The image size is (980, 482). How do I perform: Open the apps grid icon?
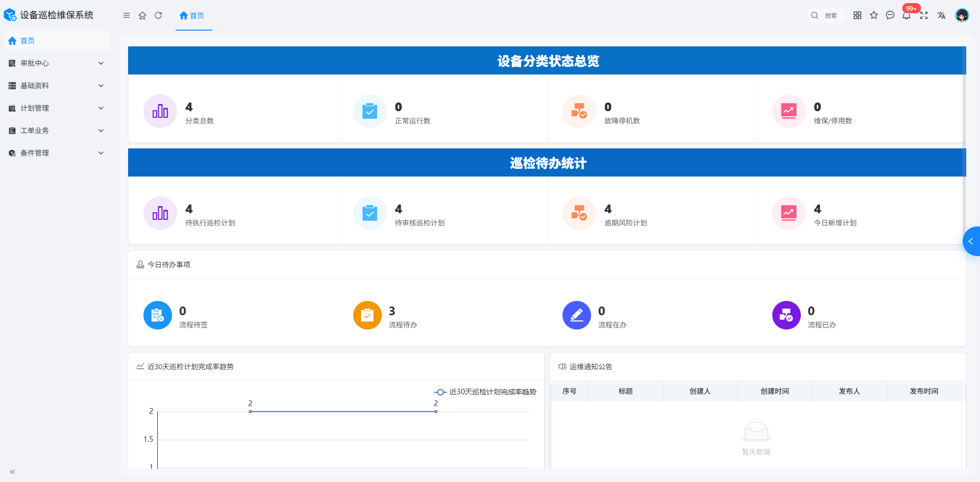coord(857,15)
